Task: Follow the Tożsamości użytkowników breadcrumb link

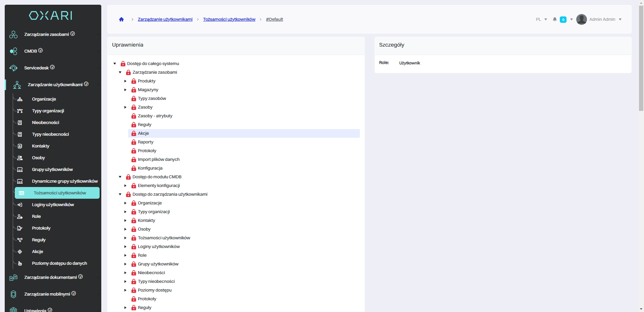Action: (229, 19)
